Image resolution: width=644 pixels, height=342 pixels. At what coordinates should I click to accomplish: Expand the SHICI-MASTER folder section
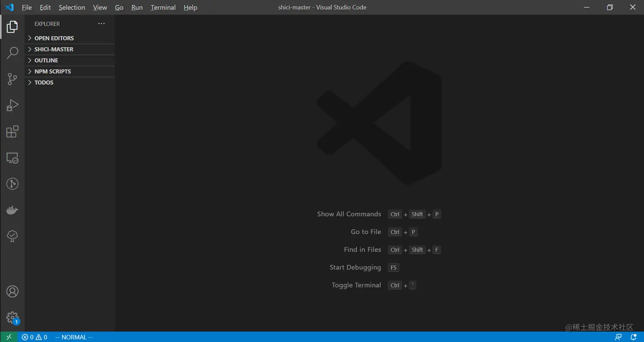55,49
